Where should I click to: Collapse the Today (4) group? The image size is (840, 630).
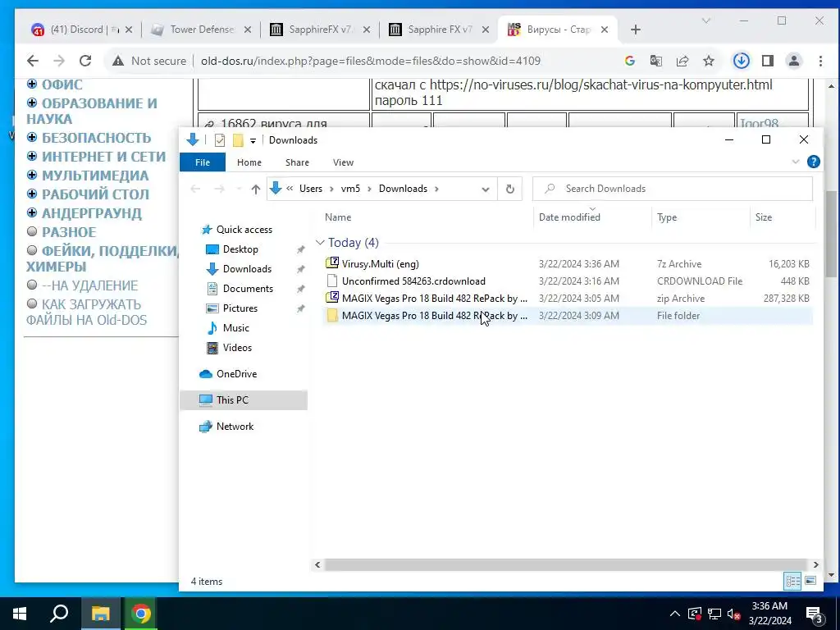[320, 243]
